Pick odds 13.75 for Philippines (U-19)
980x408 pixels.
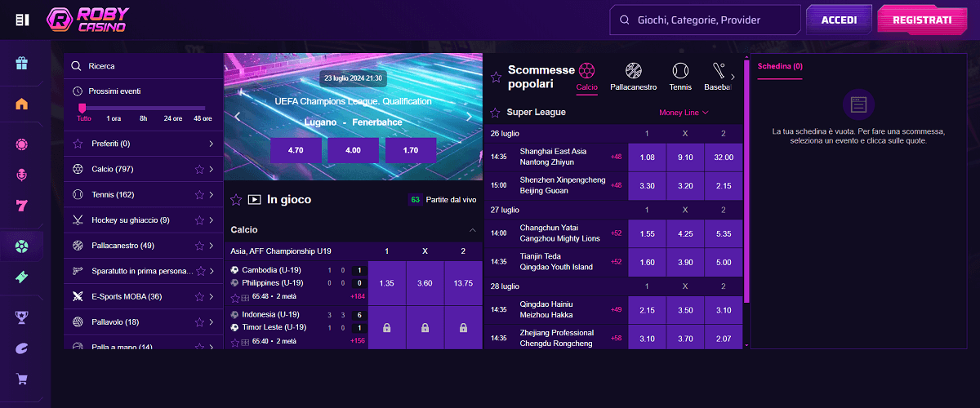[x=463, y=282]
